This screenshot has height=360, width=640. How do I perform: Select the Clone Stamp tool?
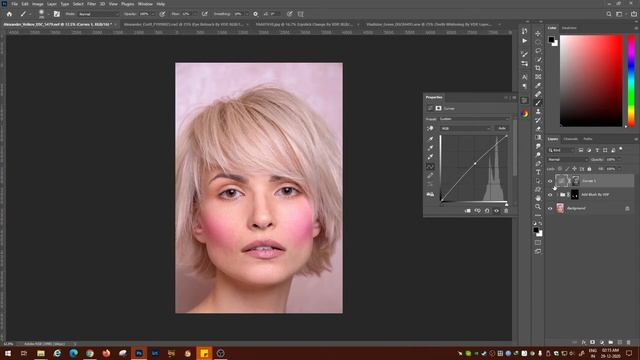[x=538, y=111]
